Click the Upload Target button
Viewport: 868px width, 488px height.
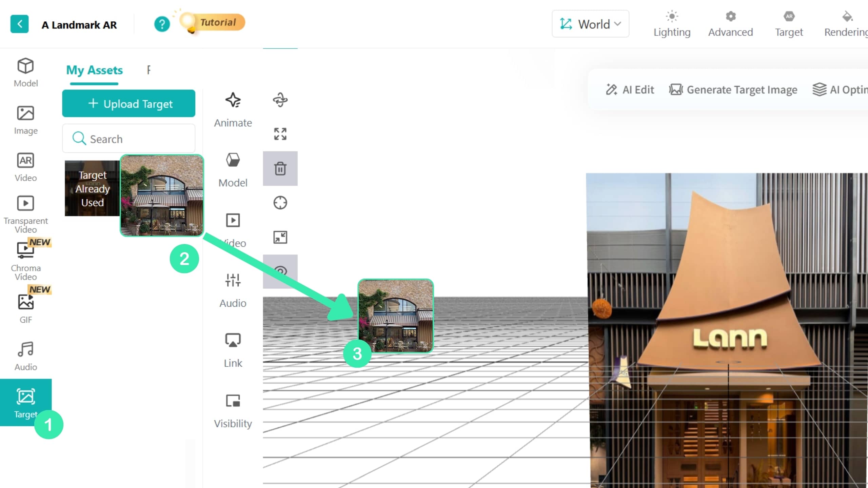[129, 103]
